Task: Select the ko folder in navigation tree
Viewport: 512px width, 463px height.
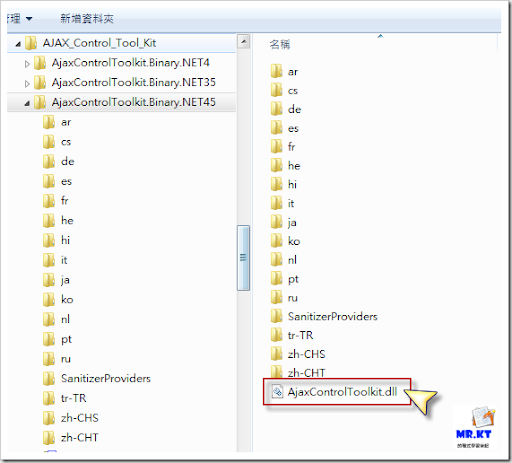Action: (x=58, y=299)
